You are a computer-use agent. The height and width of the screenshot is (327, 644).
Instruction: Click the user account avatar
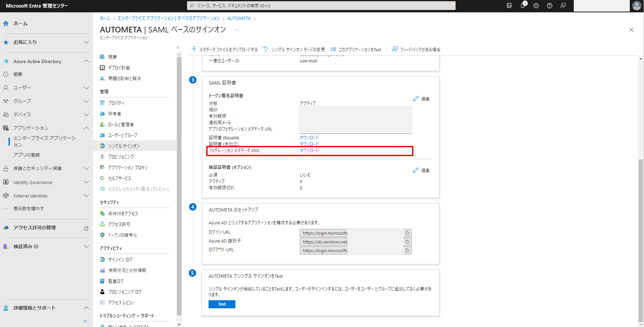coord(636,6)
